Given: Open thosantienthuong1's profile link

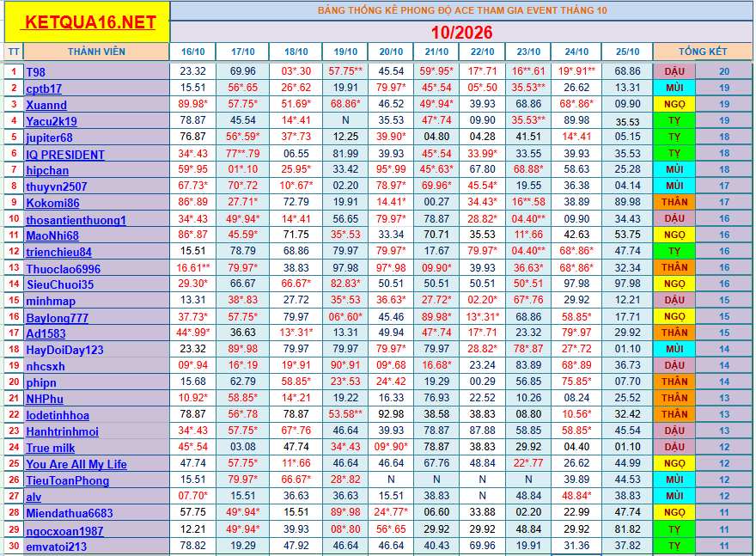Looking at the screenshot, I should tap(76, 220).
